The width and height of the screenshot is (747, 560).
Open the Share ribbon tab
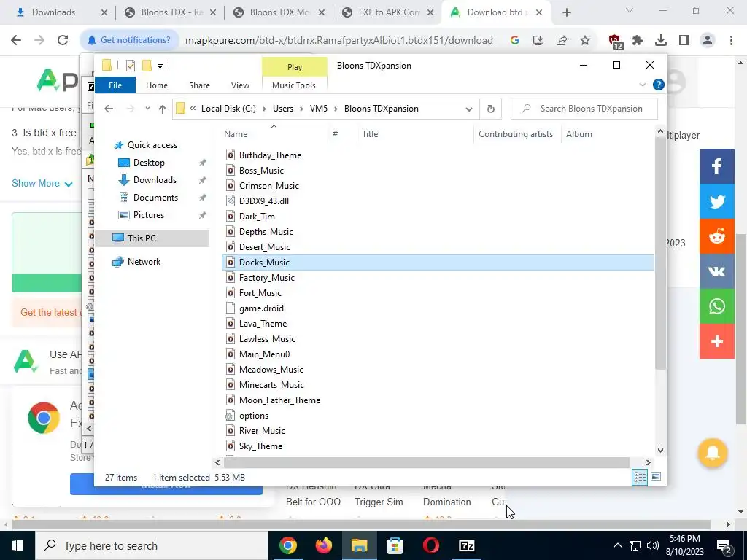click(x=199, y=85)
